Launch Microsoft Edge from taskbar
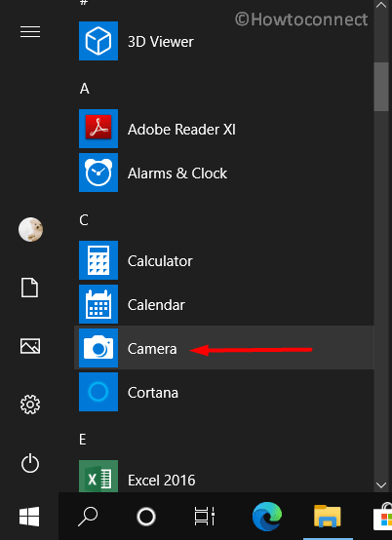Viewport: 392px width, 540px height. pyautogui.click(x=266, y=517)
